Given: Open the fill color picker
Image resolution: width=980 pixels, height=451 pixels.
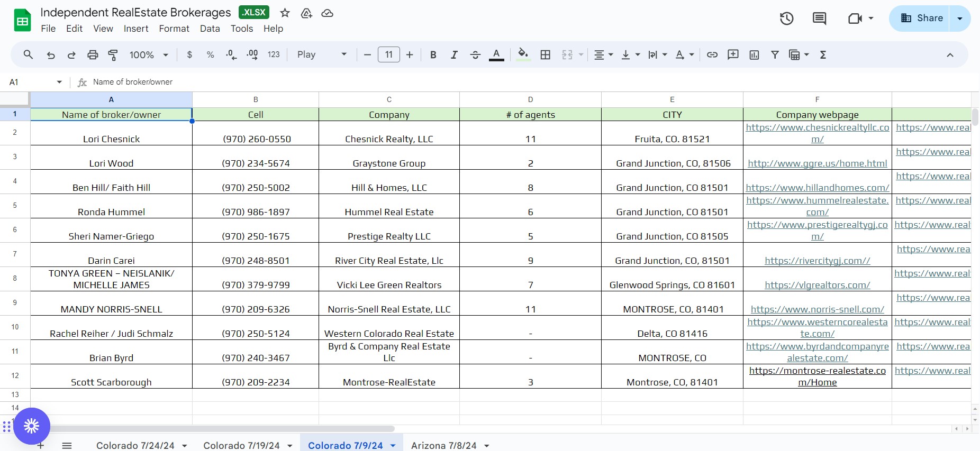Looking at the screenshot, I should coord(523,54).
